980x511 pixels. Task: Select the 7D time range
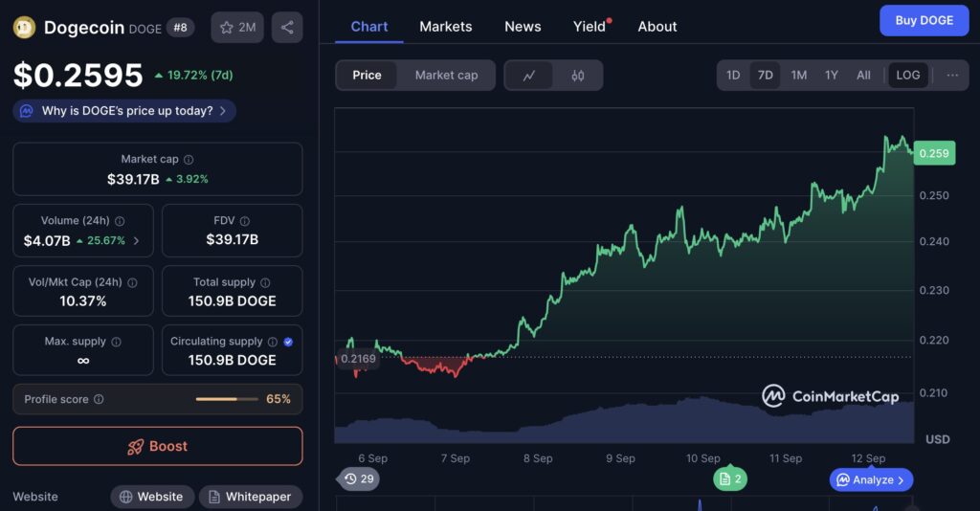765,75
